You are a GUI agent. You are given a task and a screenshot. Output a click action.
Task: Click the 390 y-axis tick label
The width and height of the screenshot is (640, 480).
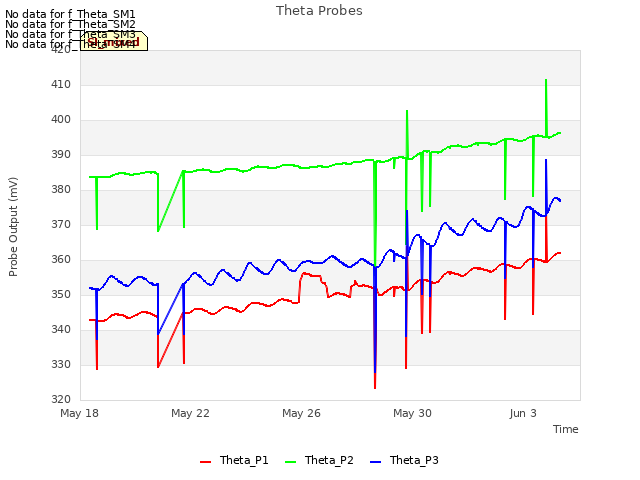(x=61, y=155)
